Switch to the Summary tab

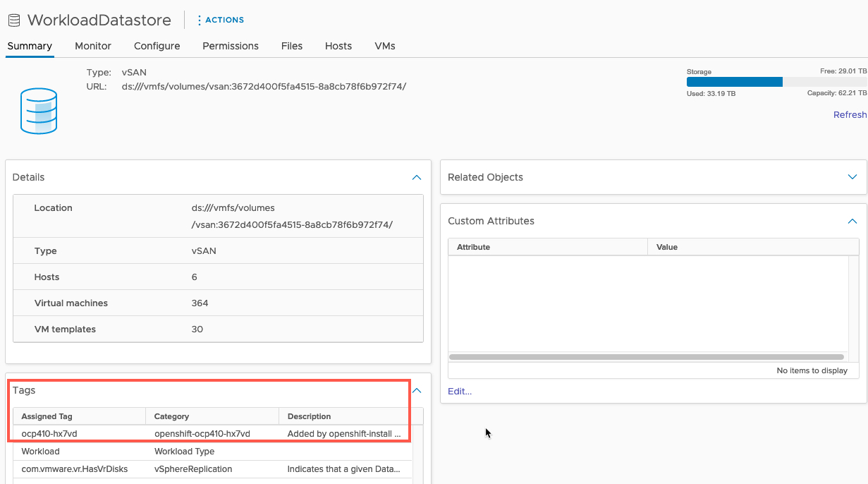(x=30, y=46)
